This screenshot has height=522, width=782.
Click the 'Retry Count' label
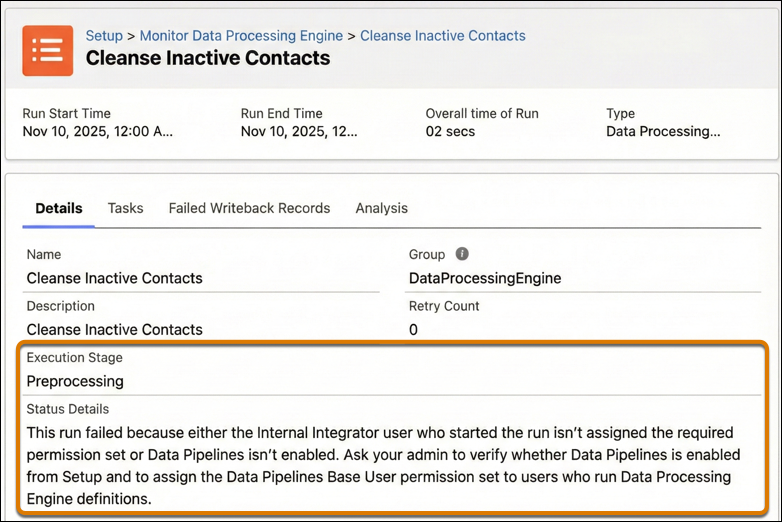coord(444,306)
